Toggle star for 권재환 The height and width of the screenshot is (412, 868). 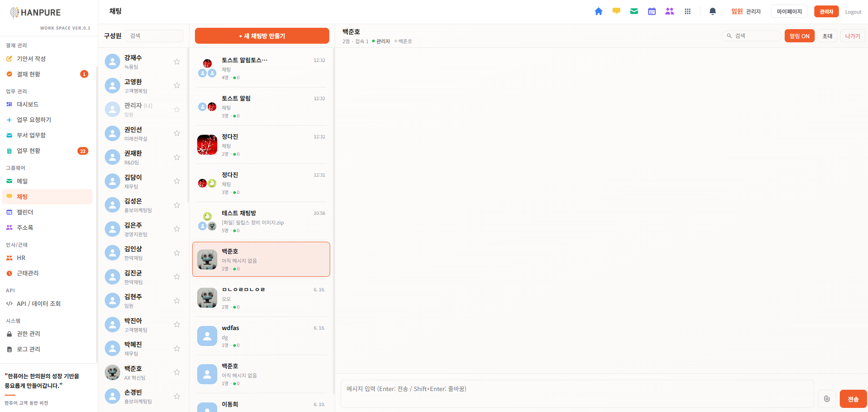(x=177, y=157)
